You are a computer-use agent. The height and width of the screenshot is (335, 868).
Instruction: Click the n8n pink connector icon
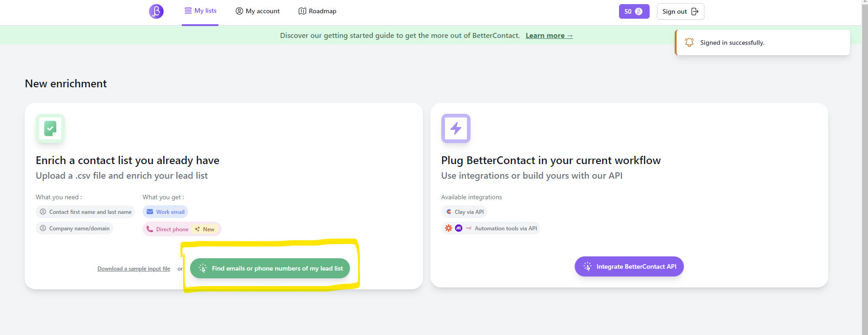(469, 229)
